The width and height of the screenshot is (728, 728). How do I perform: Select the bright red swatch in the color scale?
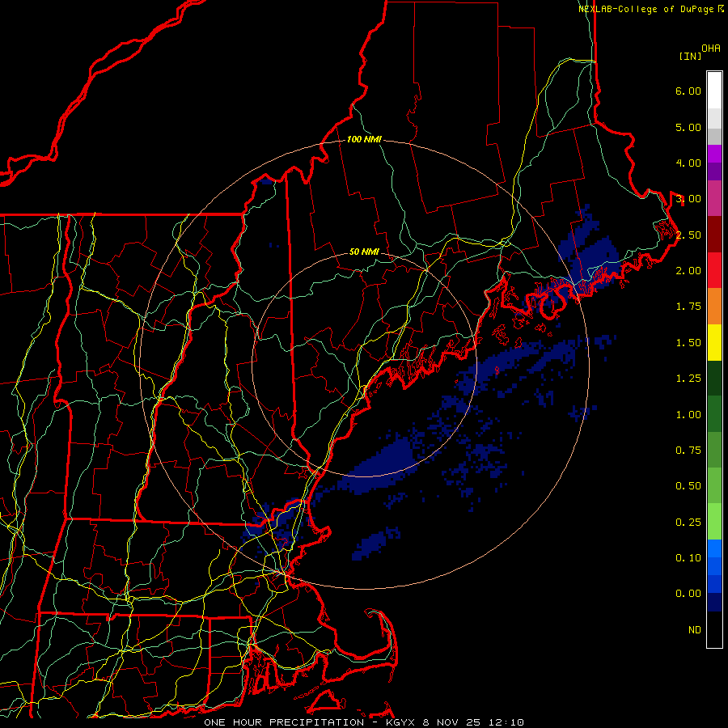coord(714,271)
